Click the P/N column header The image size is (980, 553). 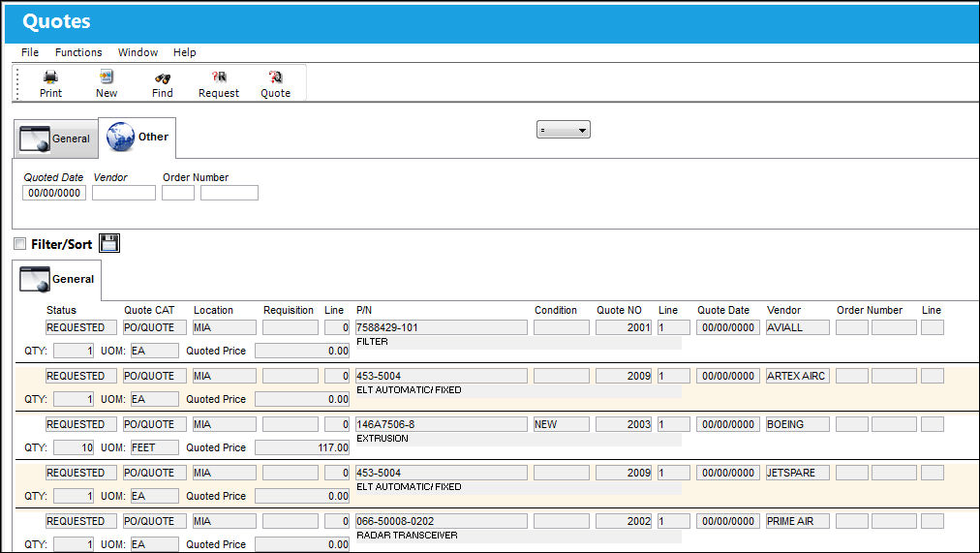[x=364, y=310]
